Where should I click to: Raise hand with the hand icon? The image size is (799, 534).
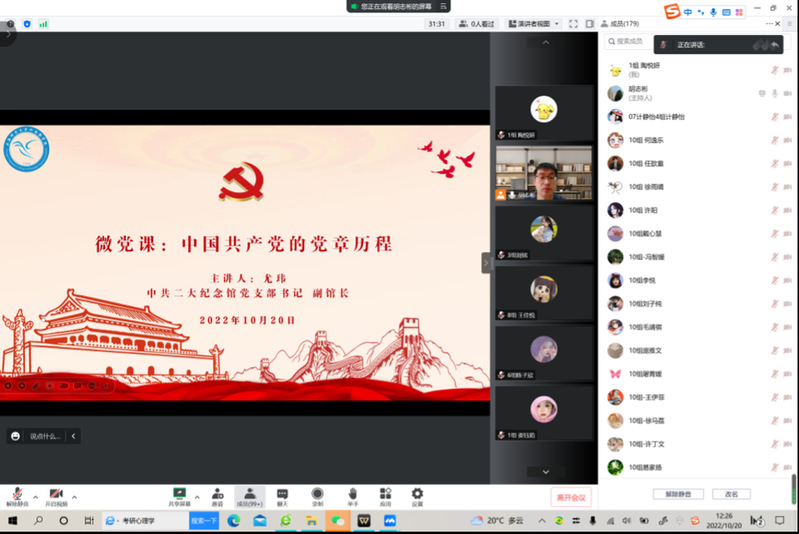click(x=353, y=497)
